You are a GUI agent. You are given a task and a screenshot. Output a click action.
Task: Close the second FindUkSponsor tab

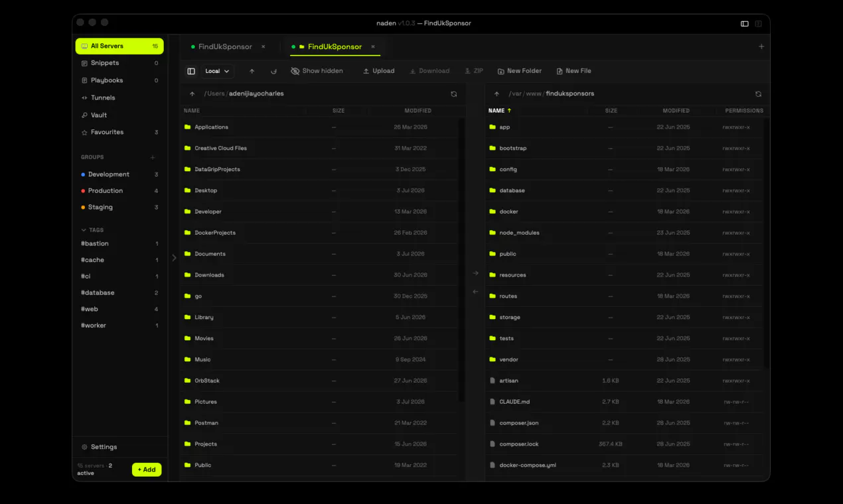click(373, 46)
